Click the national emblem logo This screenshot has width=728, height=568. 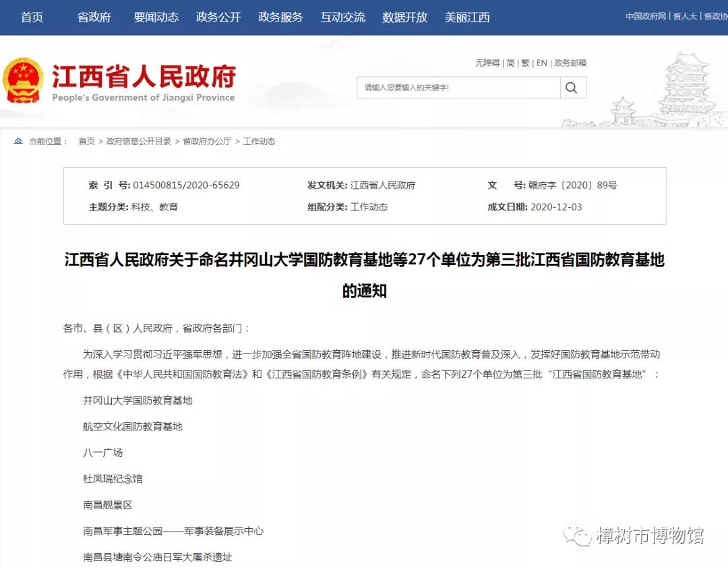(x=26, y=80)
